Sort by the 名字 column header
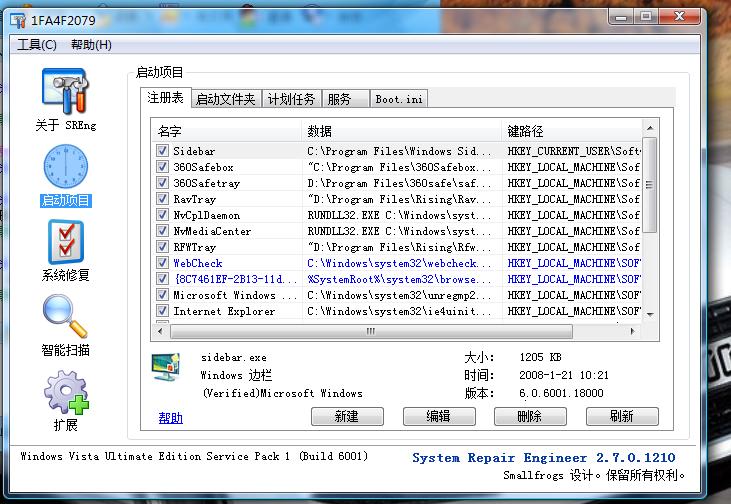 (x=227, y=131)
